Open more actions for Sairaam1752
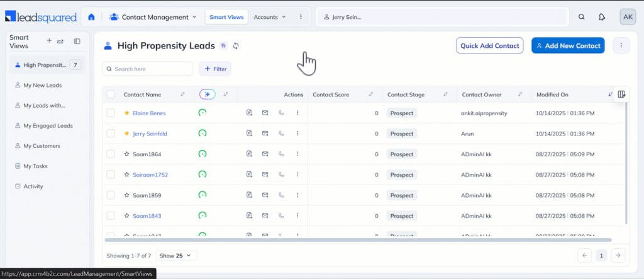644x279 pixels. [x=297, y=174]
